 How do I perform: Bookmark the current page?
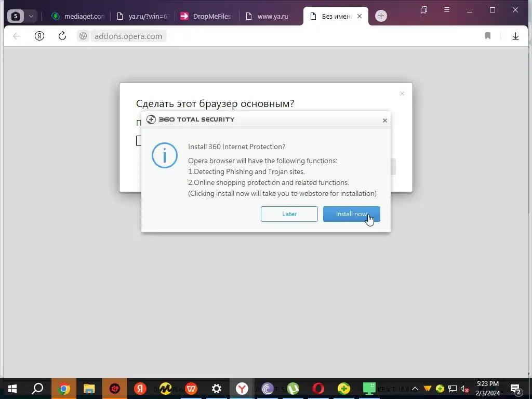(487, 36)
